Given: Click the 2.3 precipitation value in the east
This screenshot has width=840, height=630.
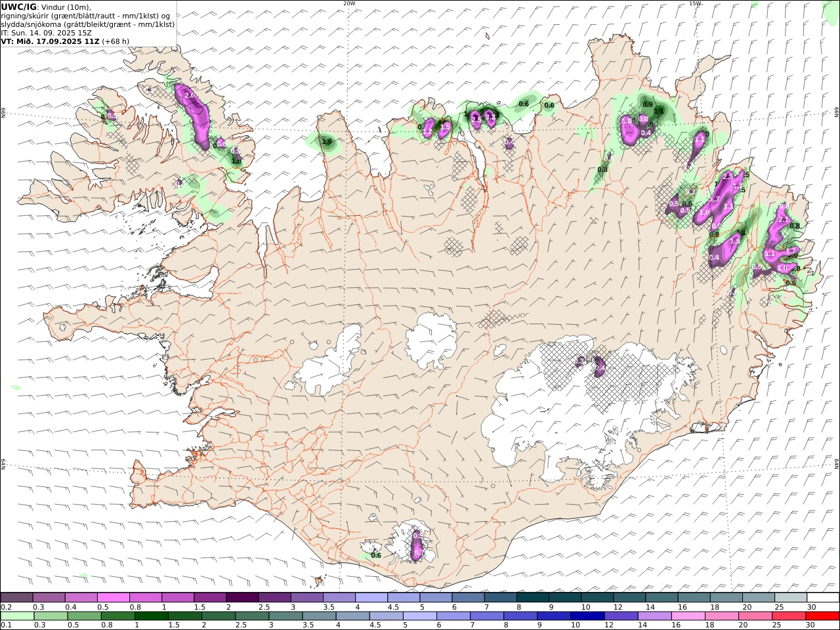Looking at the screenshot, I should coord(727,177).
